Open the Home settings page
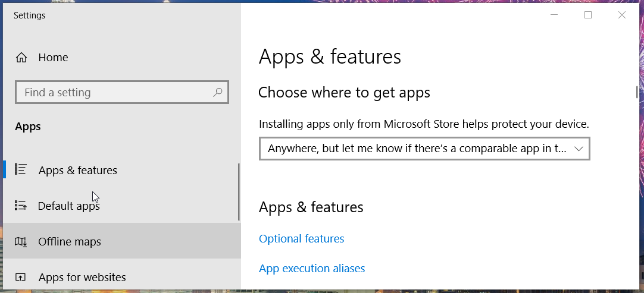 pyautogui.click(x=121, y=58)
